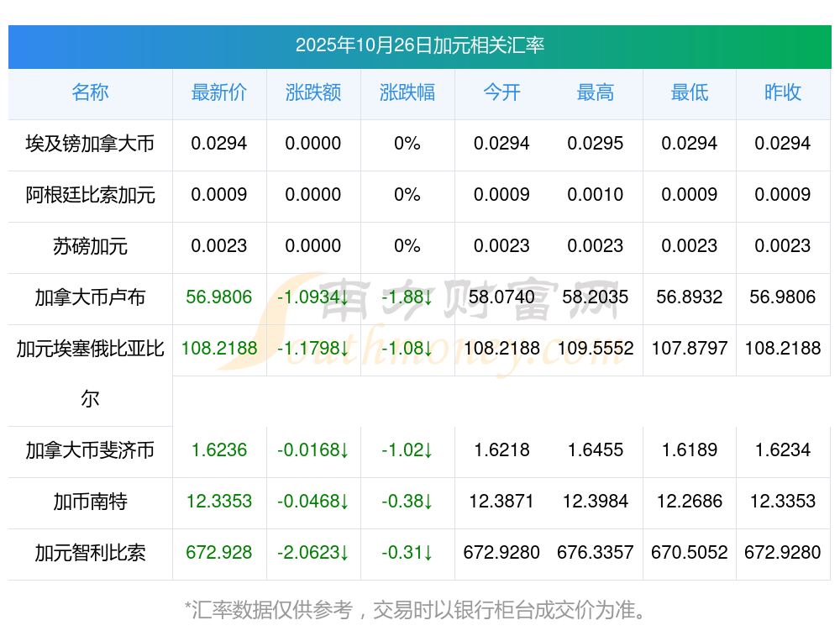Click the 苏磅加元 row name
The width and height of the screenshot is (840, 636).
click(x=90, y=246)
